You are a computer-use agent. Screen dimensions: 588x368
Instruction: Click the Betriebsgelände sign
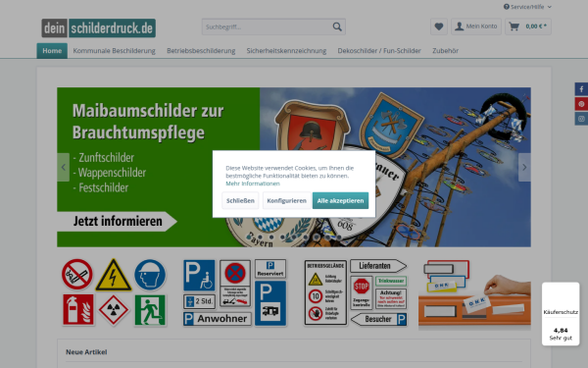(325, 292)
